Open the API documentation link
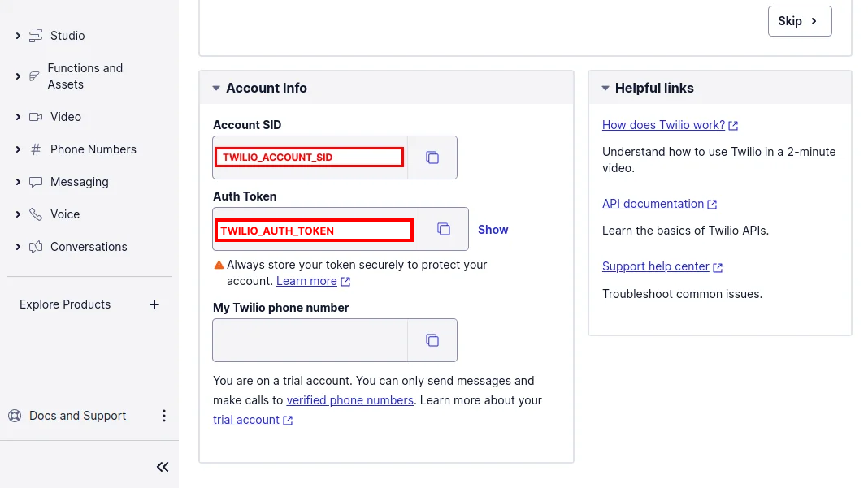This screenshot has height=488, width=868. point(653,204)
